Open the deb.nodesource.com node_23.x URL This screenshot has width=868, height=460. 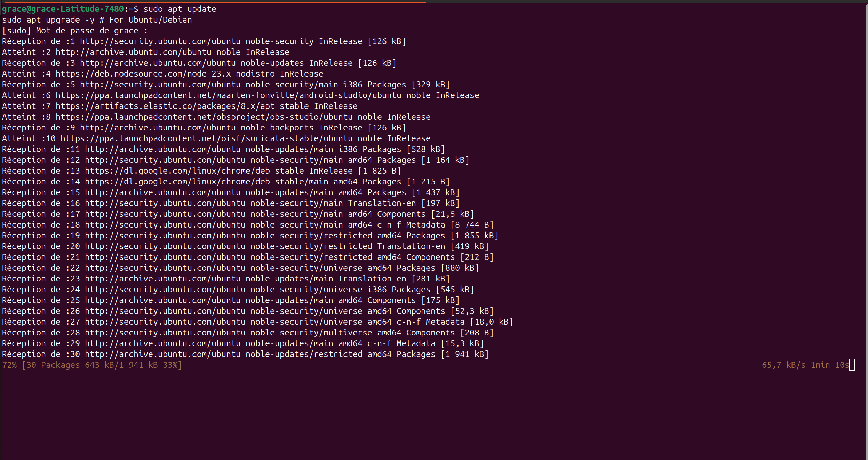pos(143,74)
